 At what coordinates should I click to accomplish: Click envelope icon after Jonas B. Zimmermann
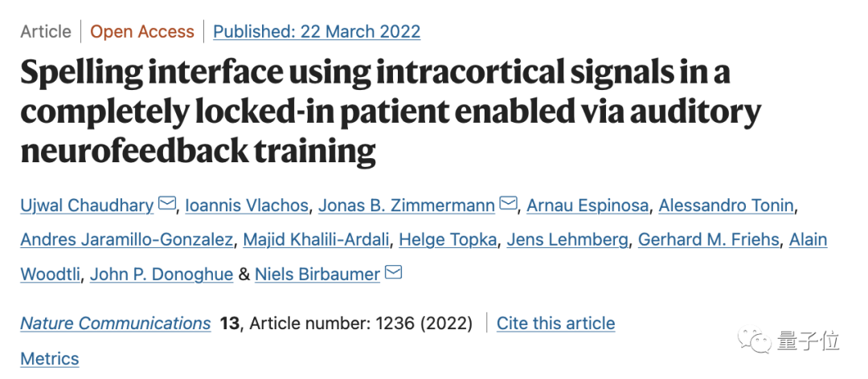[508, 205]
